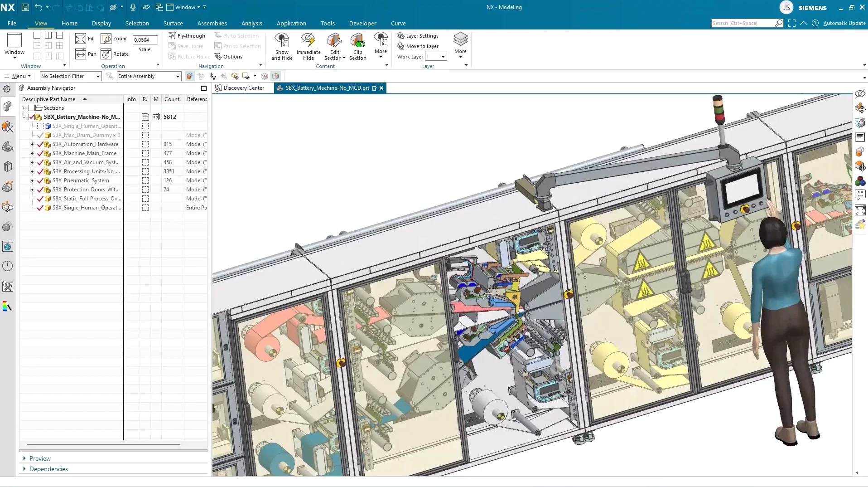Select the Edit Section tool
This screenshot has height=487, width=868.
[334, 46]
